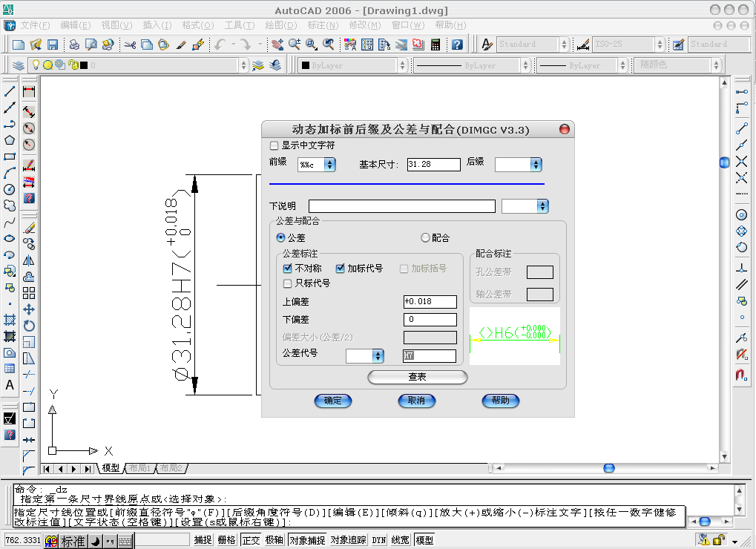Select the Linear Dimension tool
The image size is (756, 549).
click(x=29, y=91)
